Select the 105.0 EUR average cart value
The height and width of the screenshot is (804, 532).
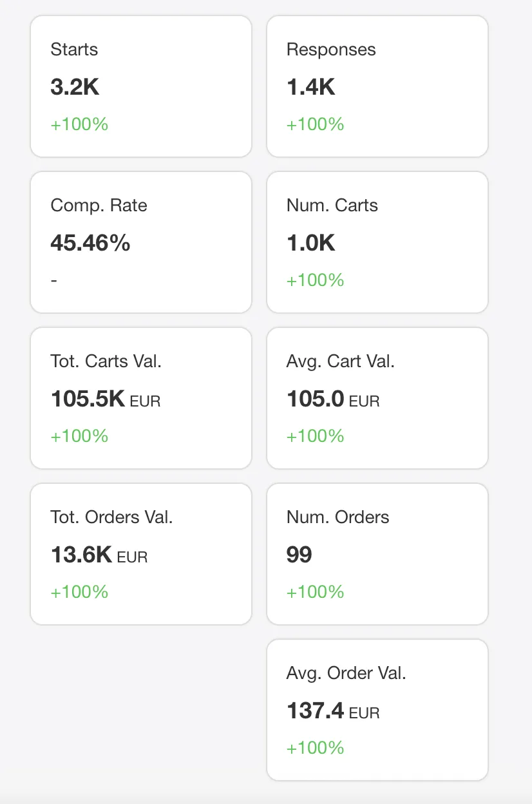pyautogui.click(x=332, y=399)
